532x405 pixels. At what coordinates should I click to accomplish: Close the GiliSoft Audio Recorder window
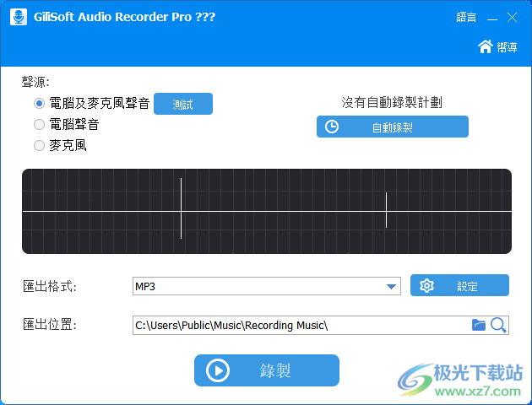tap(512, 17)
